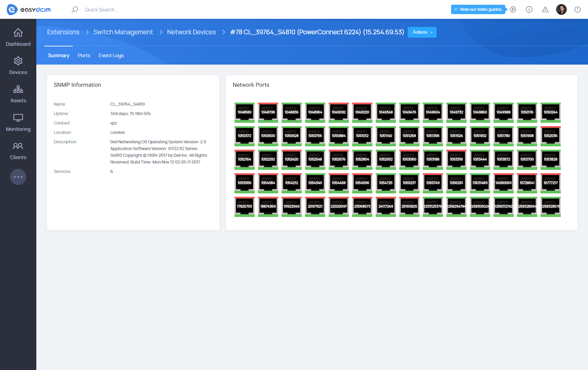
Task: Open the warning triangle alerts icon
Action: [545, 9]
